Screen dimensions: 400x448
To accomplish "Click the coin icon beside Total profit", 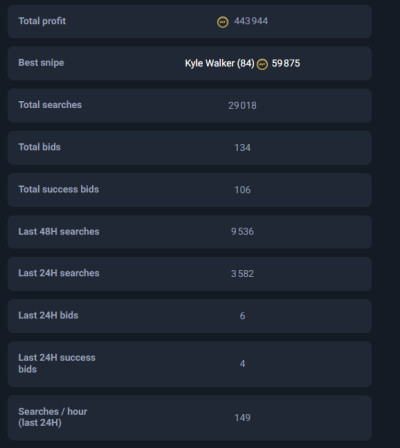I will 223,22.
